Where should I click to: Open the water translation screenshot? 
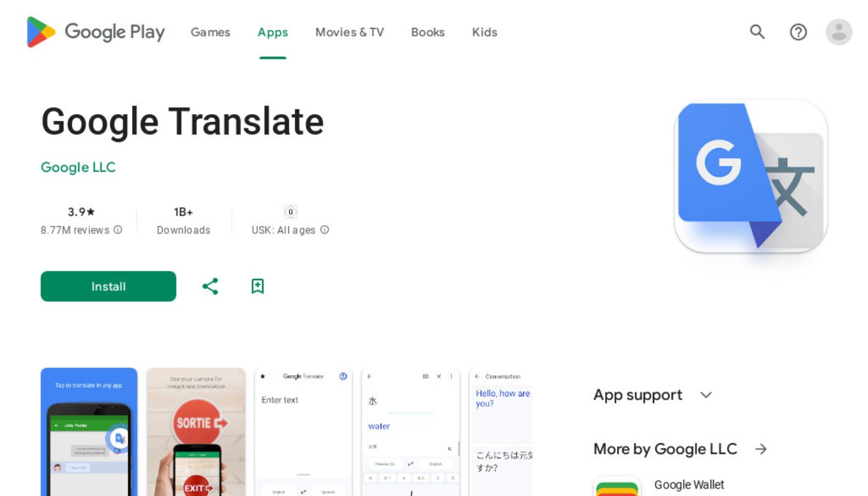click(x=410, y=432)
